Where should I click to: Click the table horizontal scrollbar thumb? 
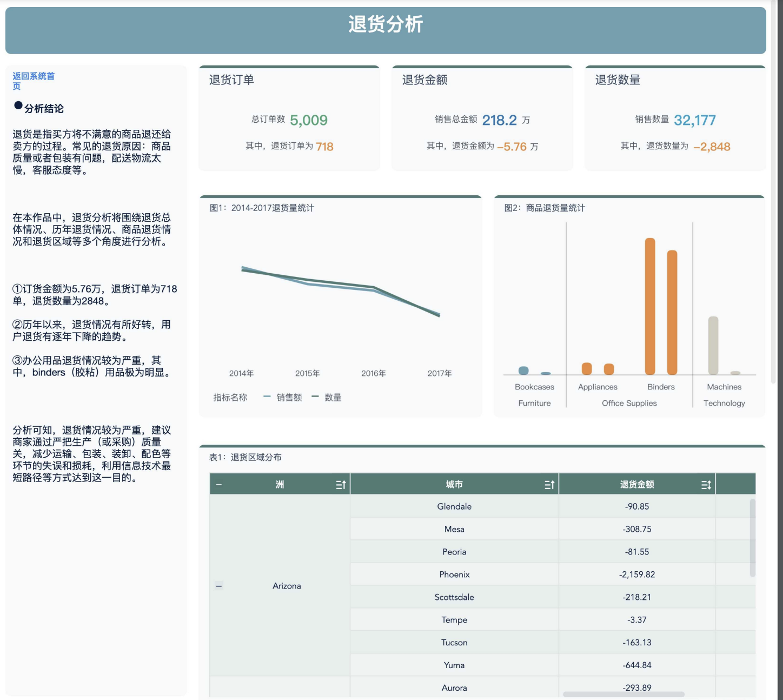click(623, 694)
